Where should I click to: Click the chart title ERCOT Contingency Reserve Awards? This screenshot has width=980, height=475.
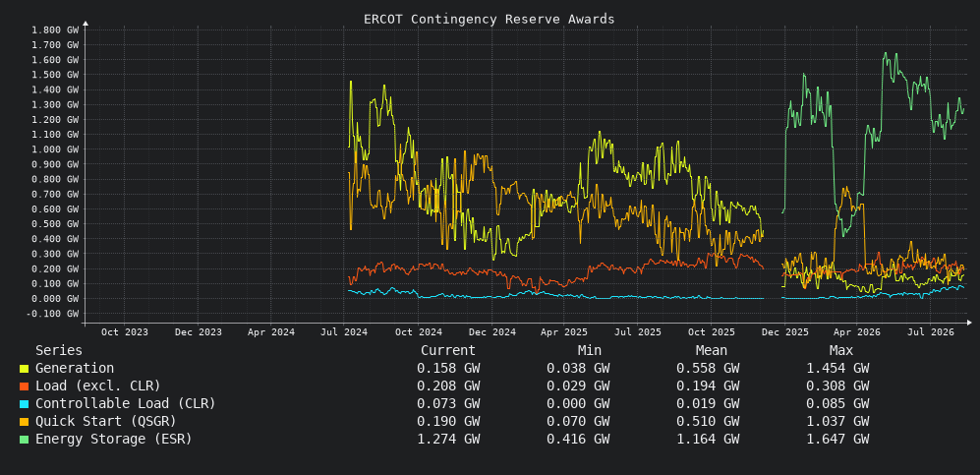490,20
